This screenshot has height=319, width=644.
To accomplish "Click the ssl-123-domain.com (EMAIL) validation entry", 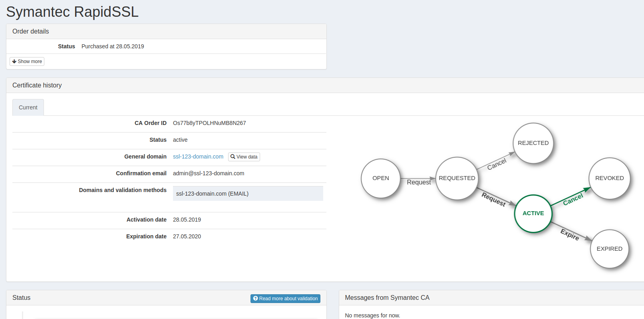I will click(248, 194).
